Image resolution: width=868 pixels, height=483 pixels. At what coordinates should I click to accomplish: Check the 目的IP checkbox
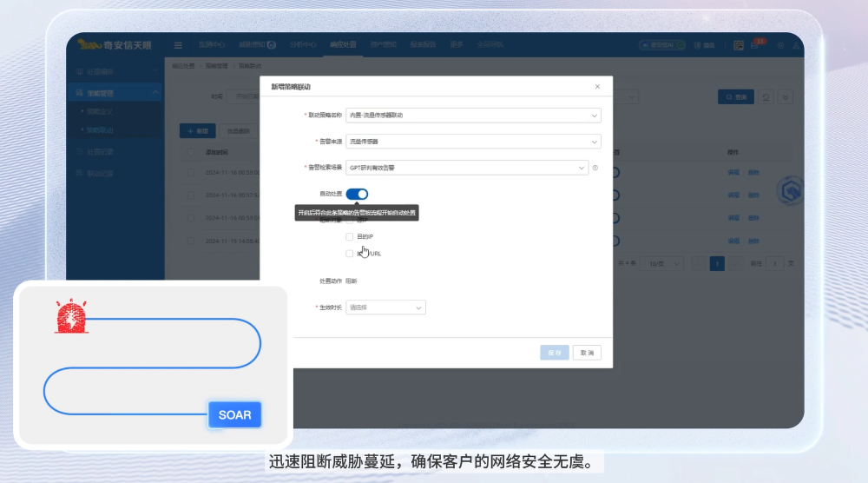(x=349, y=236)
